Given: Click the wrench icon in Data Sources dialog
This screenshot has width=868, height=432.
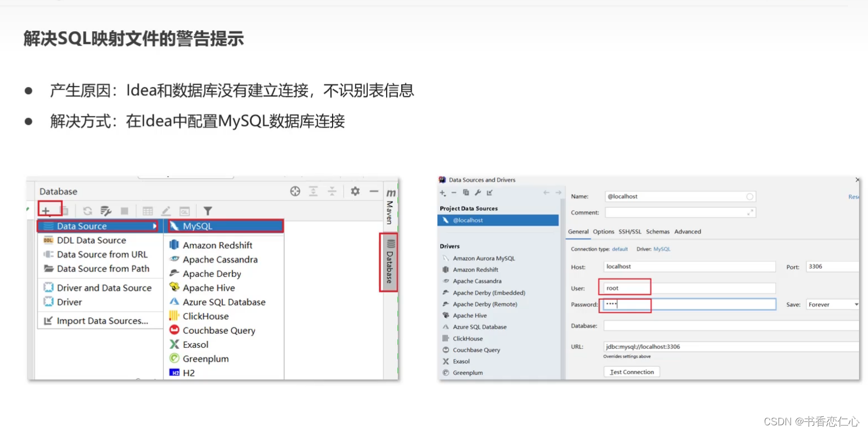Looking at the screenshot, I should (x=477, y=193).
